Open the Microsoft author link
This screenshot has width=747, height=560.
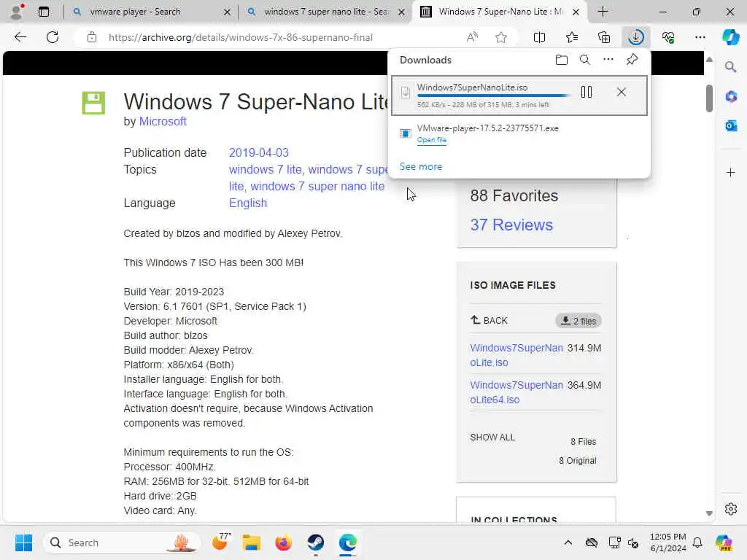point(163,122)
